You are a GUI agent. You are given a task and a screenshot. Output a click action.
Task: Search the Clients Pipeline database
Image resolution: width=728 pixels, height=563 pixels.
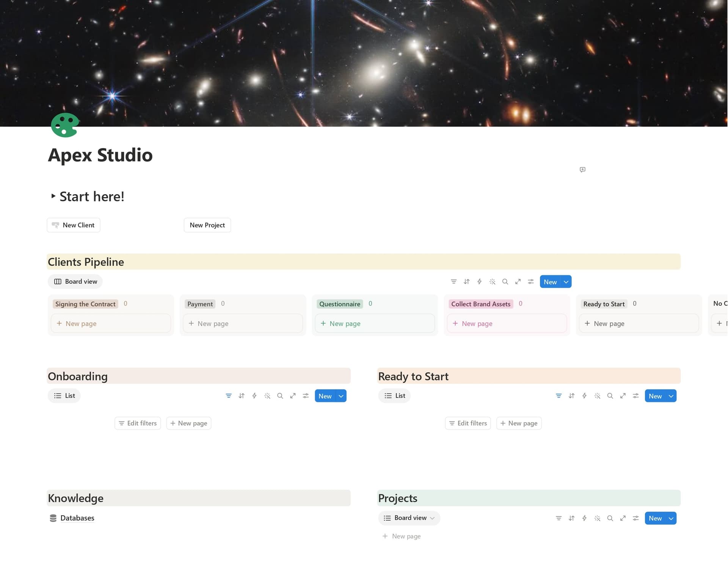click(x=505, y=281)
